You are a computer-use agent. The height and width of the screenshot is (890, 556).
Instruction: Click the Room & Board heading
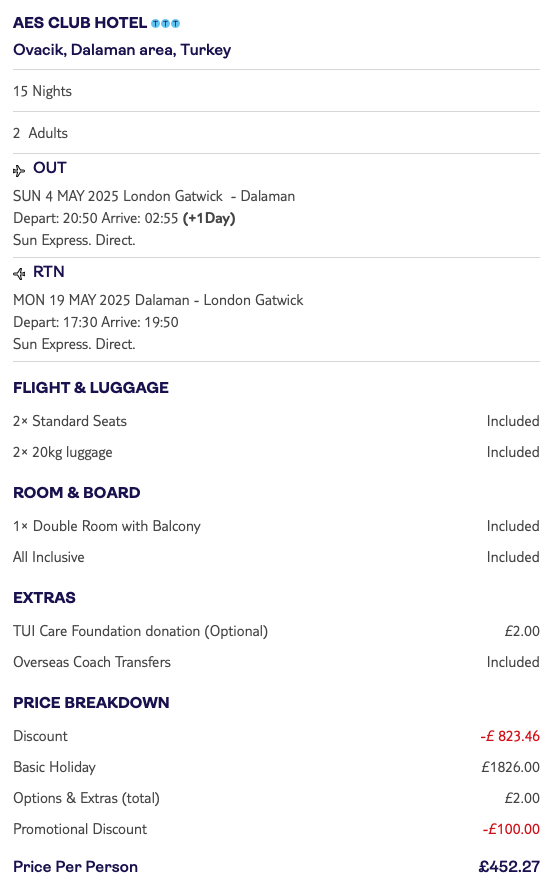pyautogui.click(x=77, y=493)
